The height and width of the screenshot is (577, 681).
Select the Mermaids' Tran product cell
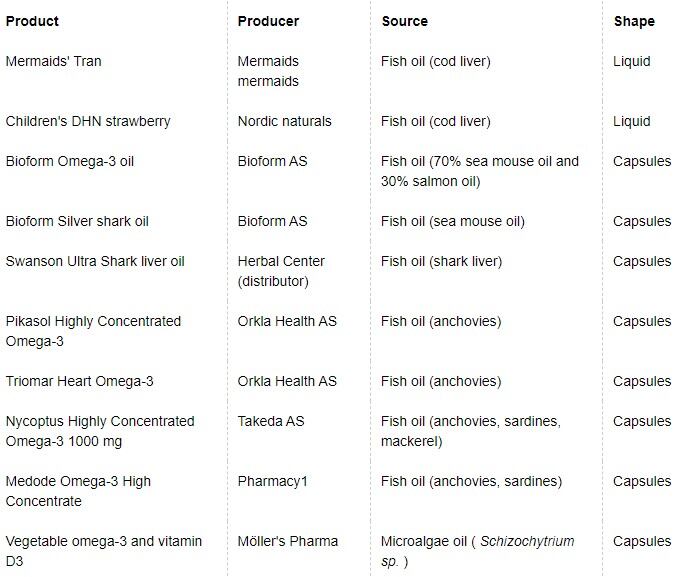click(53, 61)
